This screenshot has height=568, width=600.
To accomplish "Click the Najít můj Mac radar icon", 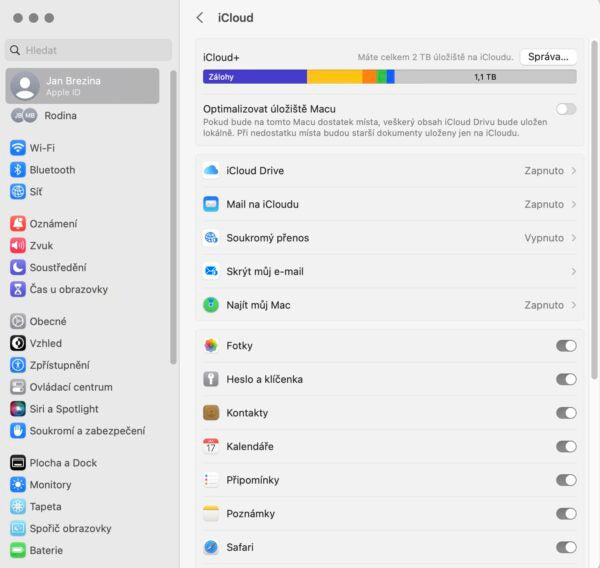I will click(211, 305).
